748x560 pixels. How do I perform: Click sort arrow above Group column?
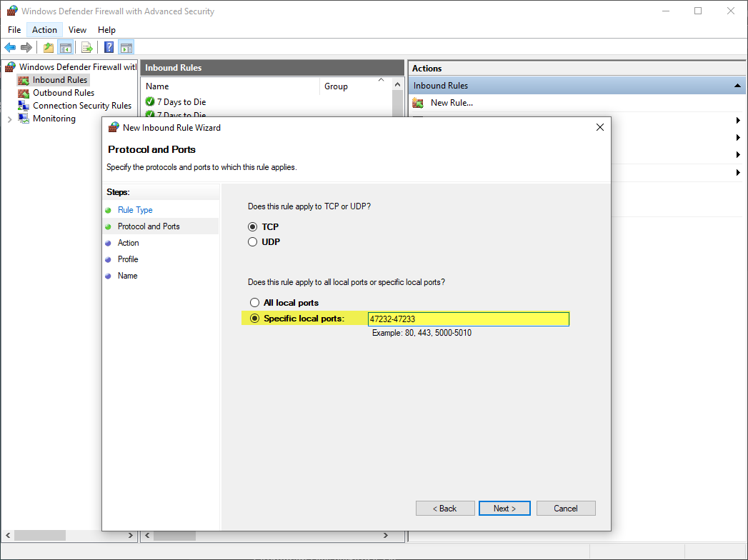(x=382, y=80)
